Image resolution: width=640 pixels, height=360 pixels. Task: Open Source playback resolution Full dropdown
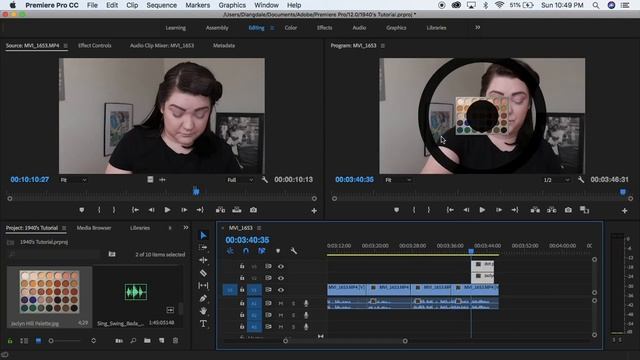(240, 180)
